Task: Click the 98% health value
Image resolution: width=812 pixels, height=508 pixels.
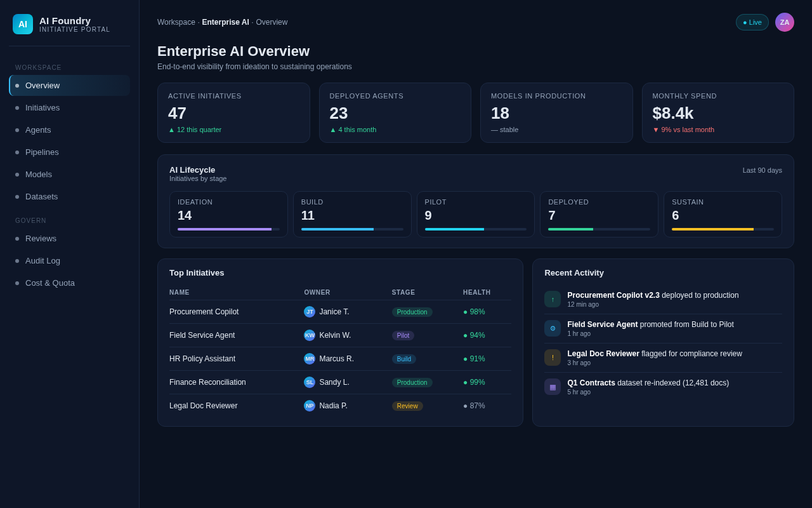Action: point(474,312)
